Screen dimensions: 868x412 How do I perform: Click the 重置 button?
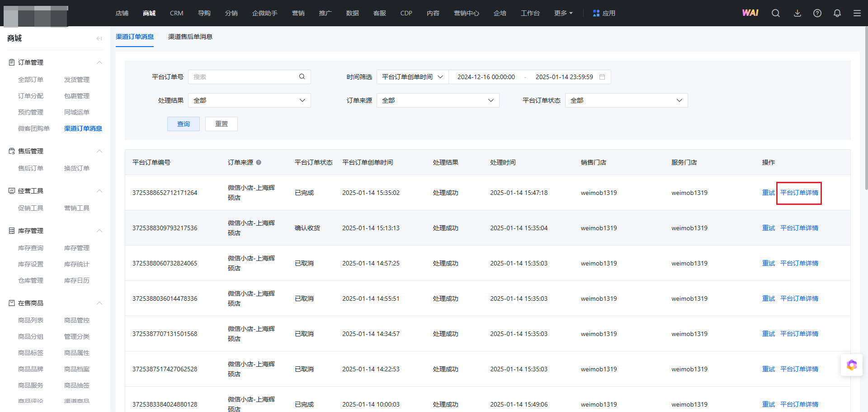pos(222,124)
